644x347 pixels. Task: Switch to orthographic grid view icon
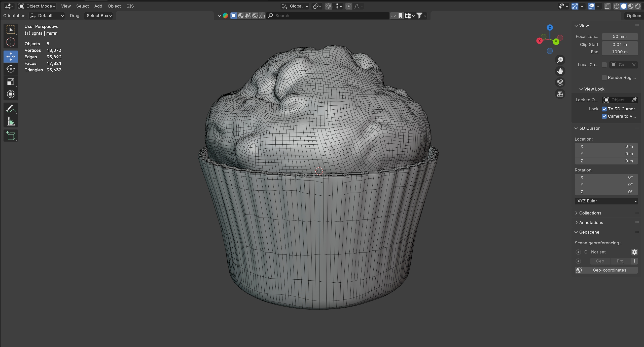point(560,94)
